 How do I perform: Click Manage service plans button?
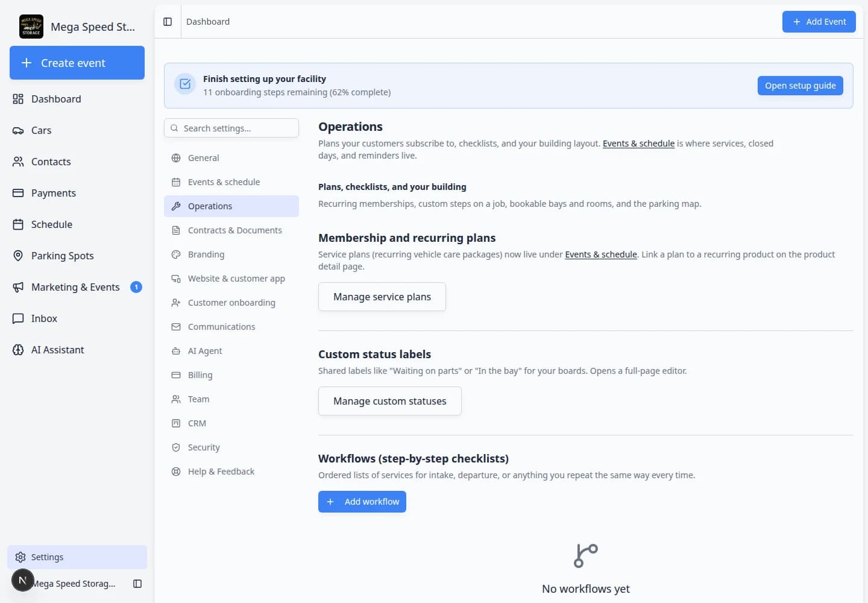tap(382, 297)
